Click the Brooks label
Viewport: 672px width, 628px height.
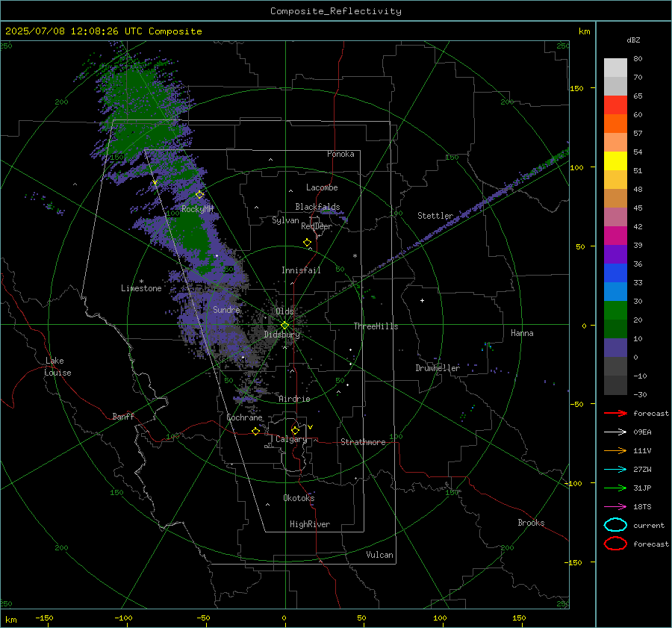pos(531,523)
